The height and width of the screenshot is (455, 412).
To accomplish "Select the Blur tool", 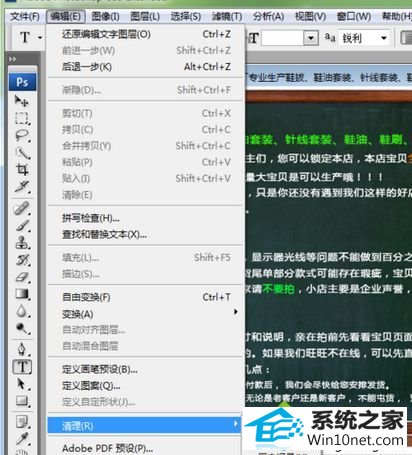I will click(x=22, y=311).
